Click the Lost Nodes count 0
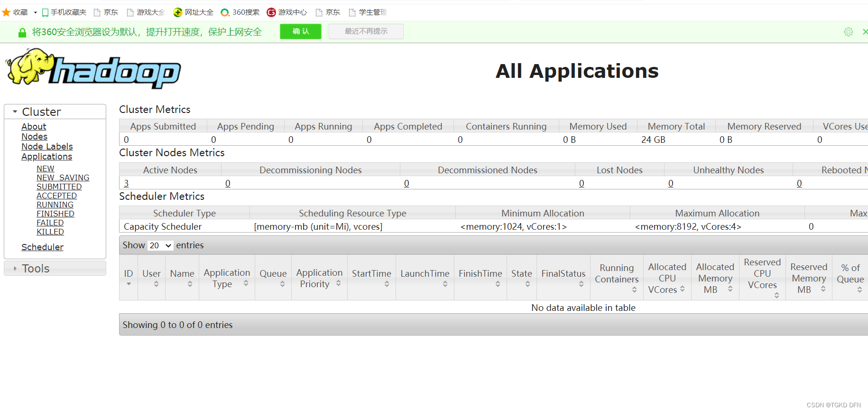This screenshot has height=412, width=868. point(582,183)
